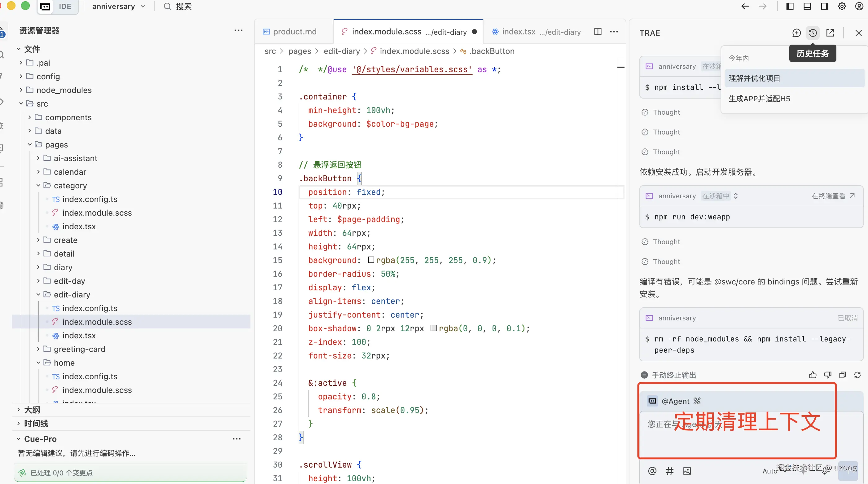
Task: Give thumbs up to the response
Action: pyautogui.click(x=813, y=375)
